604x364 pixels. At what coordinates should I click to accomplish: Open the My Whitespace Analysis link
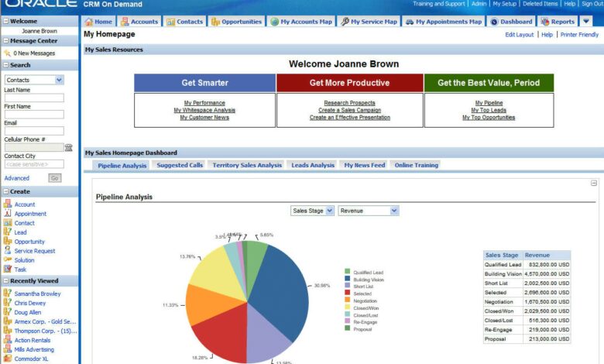[204, 110]
